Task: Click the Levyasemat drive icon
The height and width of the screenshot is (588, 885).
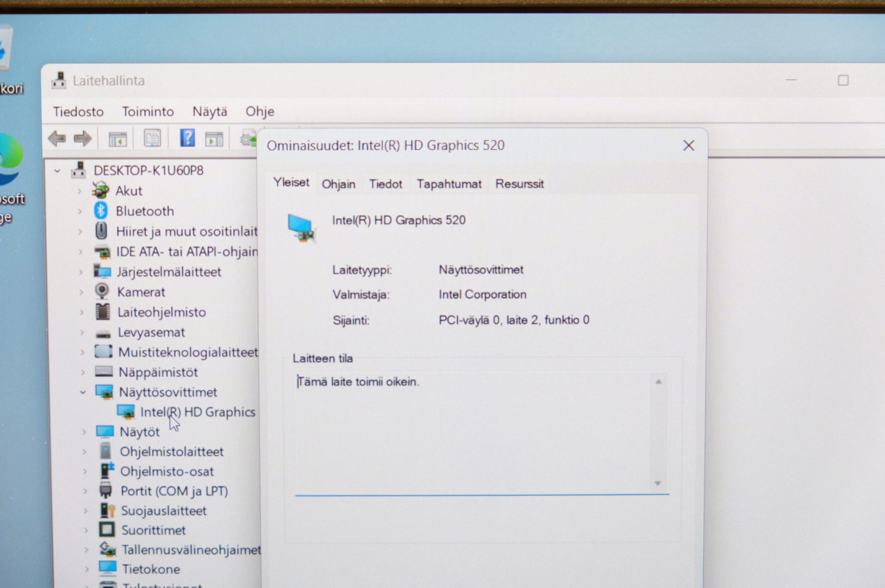Action: click(103, 334)
